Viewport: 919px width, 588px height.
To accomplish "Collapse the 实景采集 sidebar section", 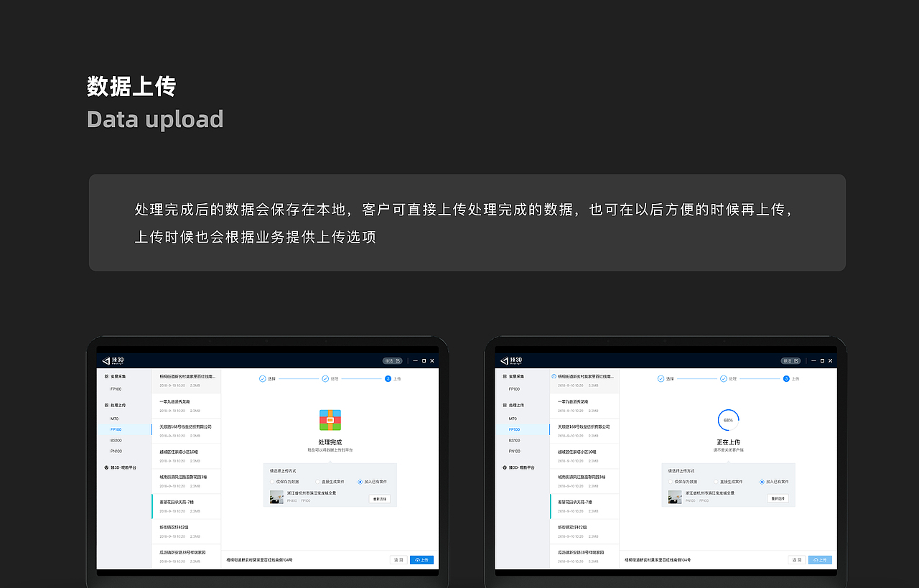I will [x=118, y=376].
